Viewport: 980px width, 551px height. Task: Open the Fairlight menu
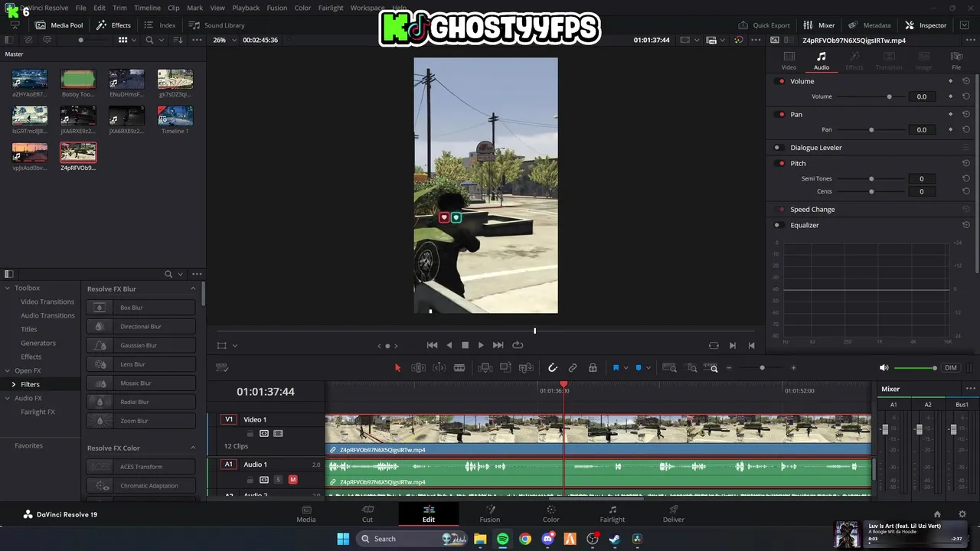point(331,8)
